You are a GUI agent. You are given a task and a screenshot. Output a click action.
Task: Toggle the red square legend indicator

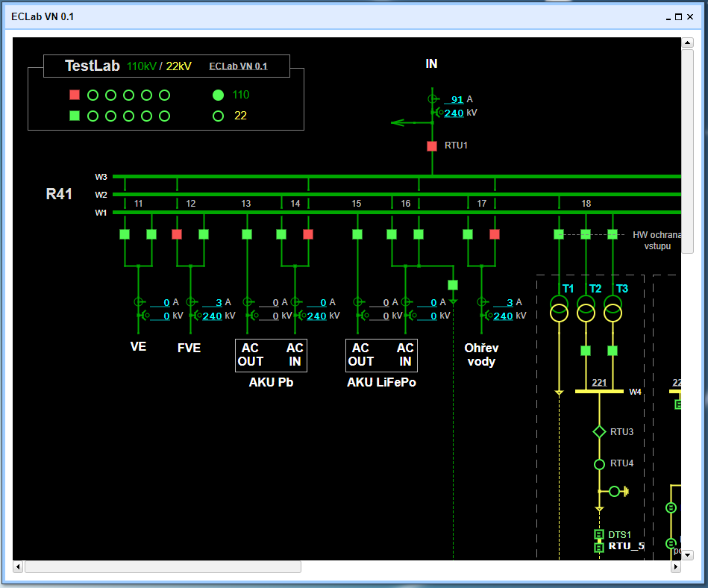click(x=75, y=94)
